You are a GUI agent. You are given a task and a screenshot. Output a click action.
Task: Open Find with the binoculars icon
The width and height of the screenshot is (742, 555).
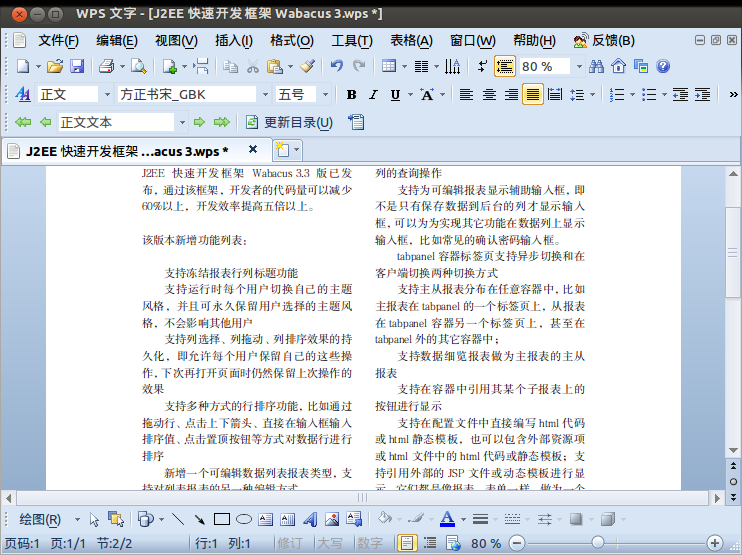click(x=596, y=66)
